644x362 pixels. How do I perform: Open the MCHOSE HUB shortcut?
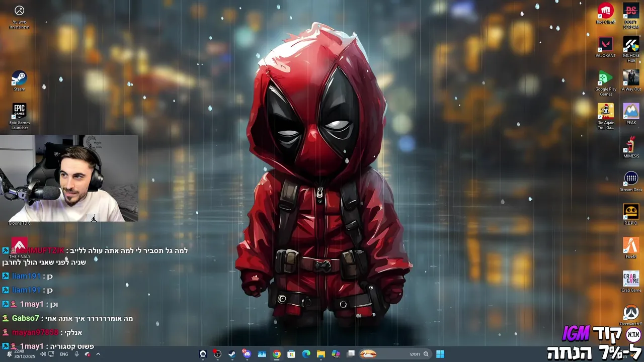click(x=631, y=50)
